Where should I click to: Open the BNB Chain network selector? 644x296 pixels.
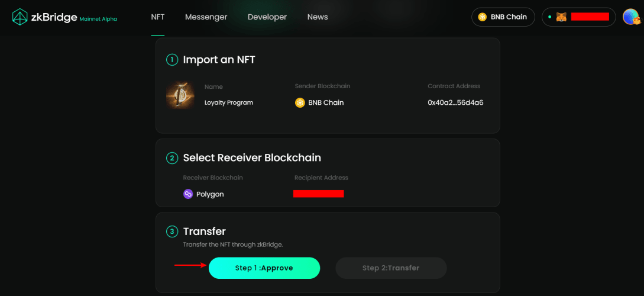(503, 17)
